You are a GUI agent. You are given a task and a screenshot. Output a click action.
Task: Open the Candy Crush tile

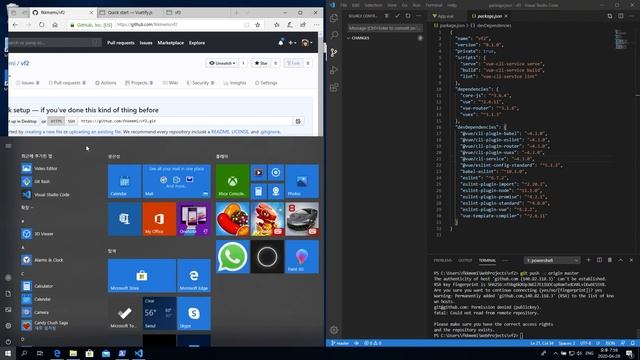click(233, 219)
